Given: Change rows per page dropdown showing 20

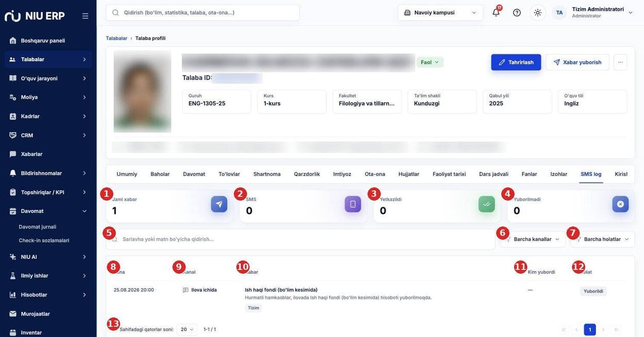Looking at the screenshot, I should 187,329.
